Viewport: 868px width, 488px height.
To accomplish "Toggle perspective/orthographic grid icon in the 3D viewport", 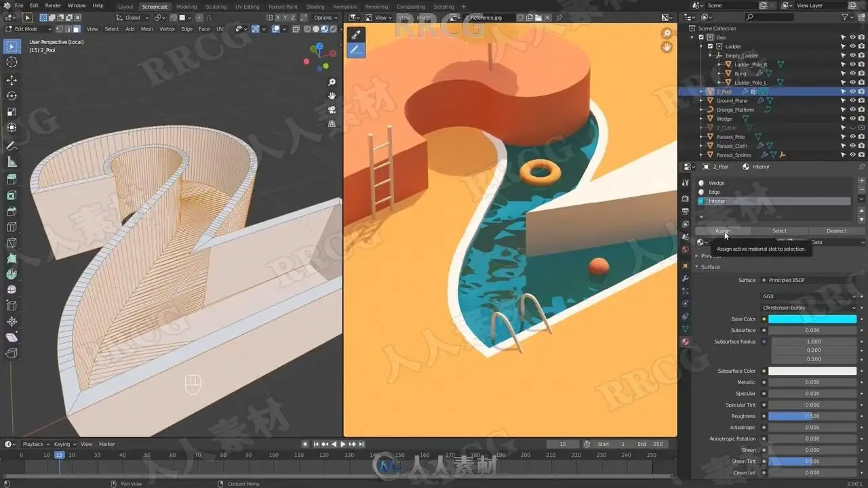I will pos(332,123).
